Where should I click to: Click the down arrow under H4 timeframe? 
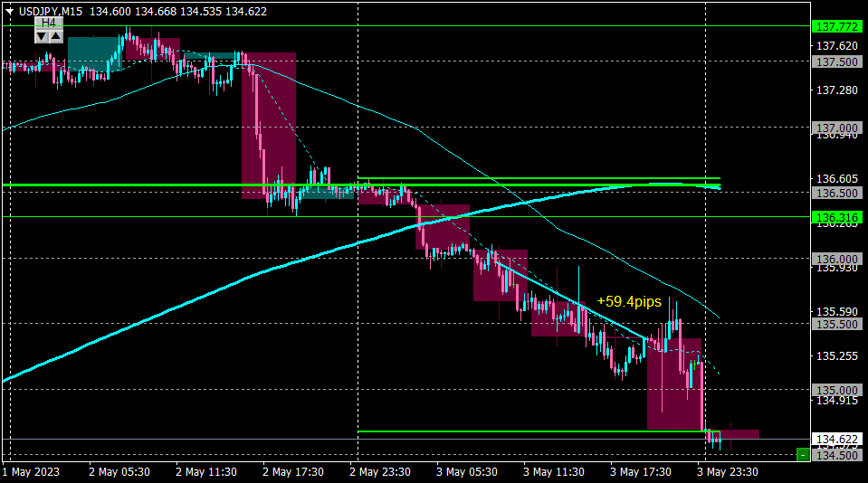pos(42,36)
